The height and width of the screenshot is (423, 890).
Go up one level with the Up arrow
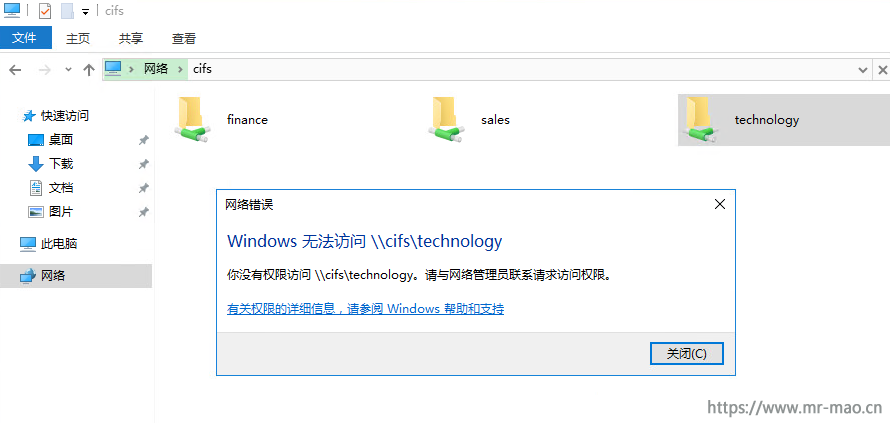coord(89,70)
